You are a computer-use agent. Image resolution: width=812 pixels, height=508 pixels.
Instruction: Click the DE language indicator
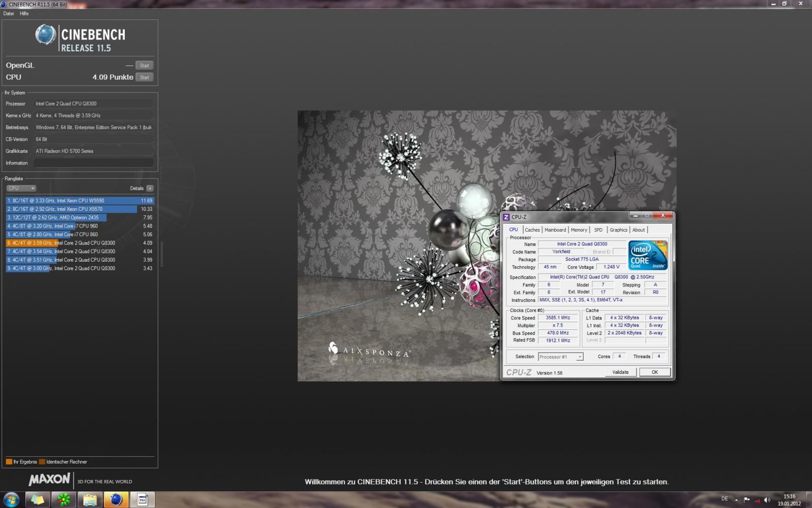click(x=724, y=499)
